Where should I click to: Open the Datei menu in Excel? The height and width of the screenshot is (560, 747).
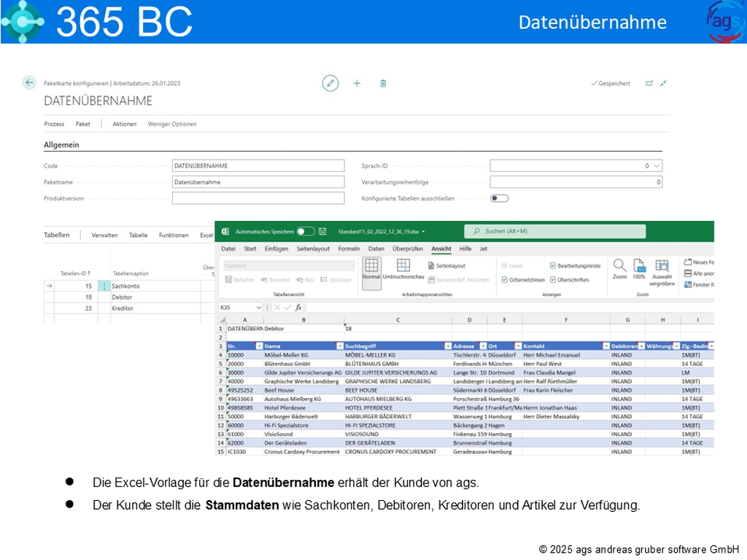click(228, 249)
